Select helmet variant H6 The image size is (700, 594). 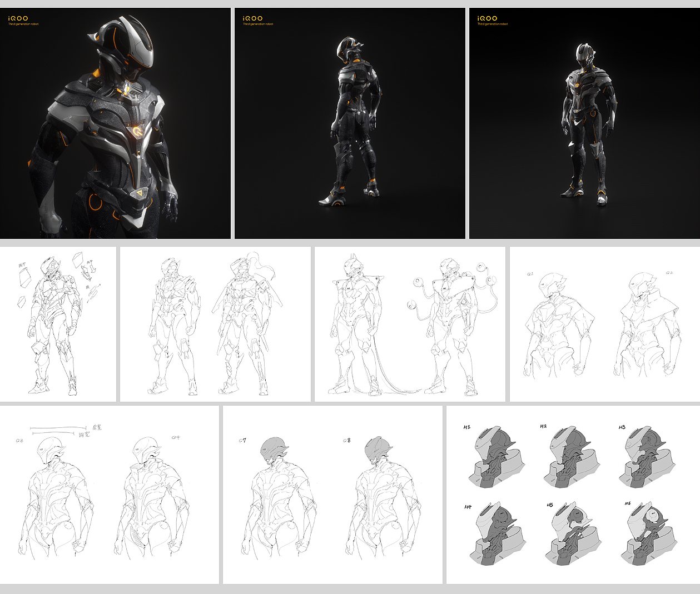649,534
